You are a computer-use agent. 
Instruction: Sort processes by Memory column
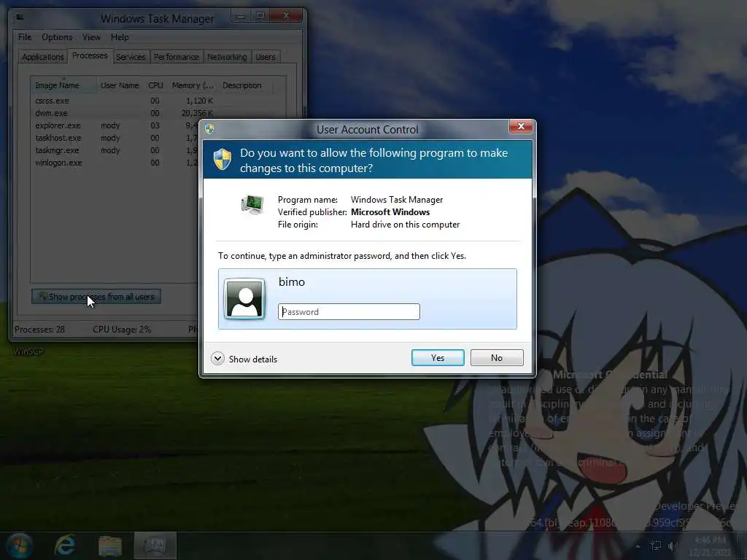tap(193, 85)
